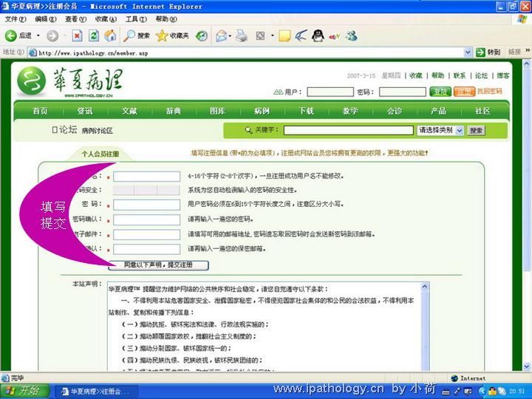Focus the 关键字 search input field
532x399 pixels.
[x=349, y=130]
